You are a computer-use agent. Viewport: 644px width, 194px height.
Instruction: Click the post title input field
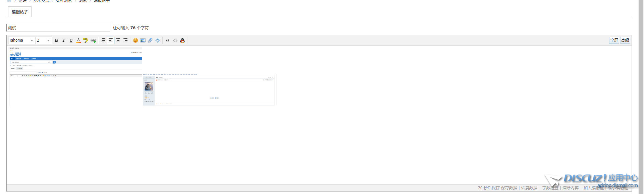[58, 28]
